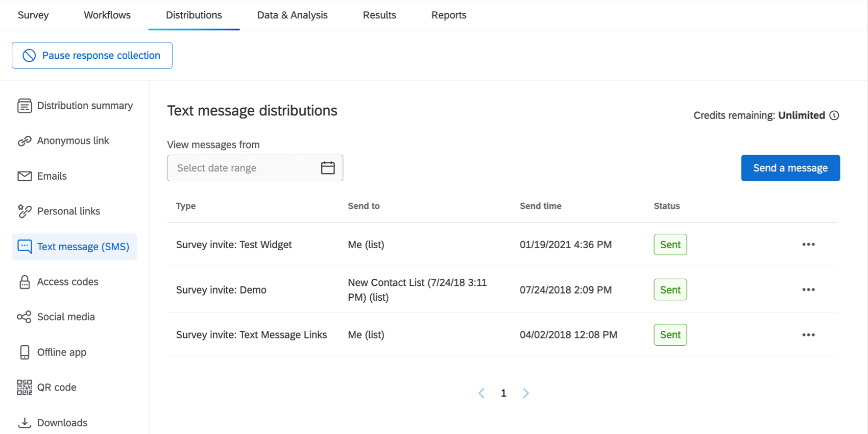Click the info icon beside Credits remaining

point(834,115)
